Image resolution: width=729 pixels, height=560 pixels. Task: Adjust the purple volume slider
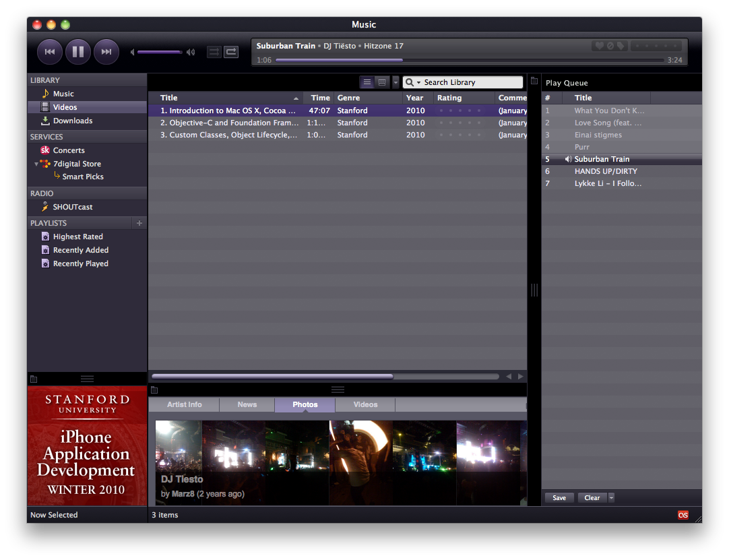click(x=160, y=52)
